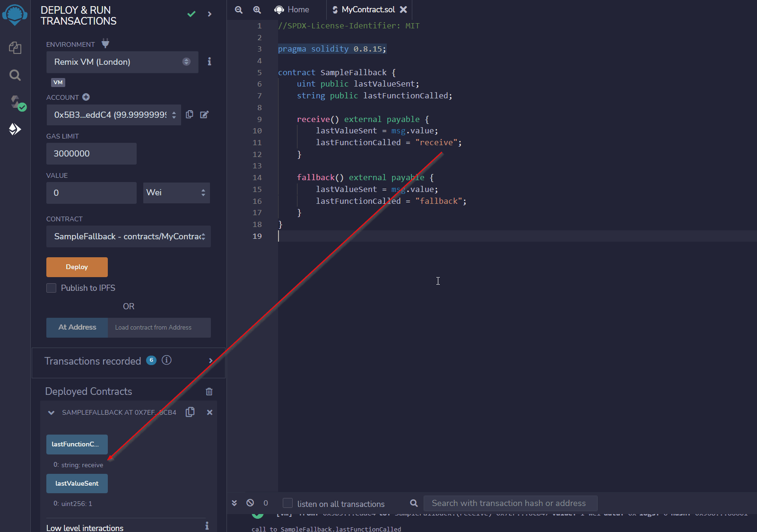Click the '0: uint256: 1' result
This screenshot has width=757, height=532.
coord(73,504)
